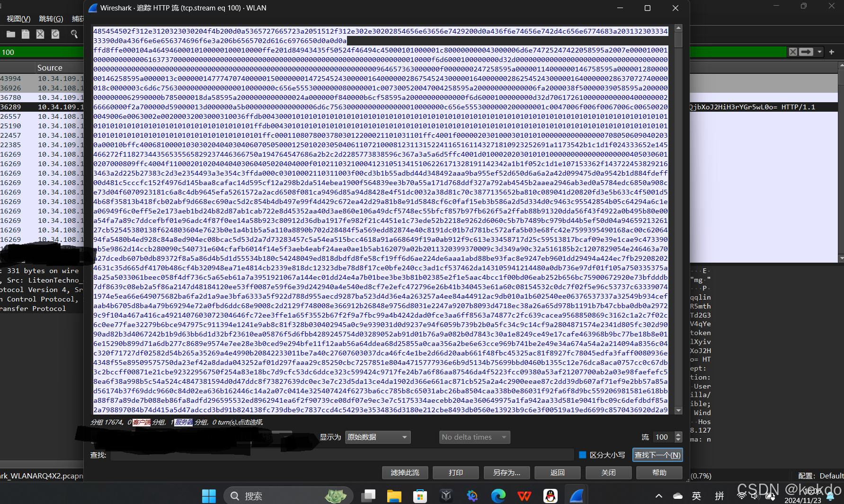Decrement the stream number spinner
Image resolution: width=844 pixels, height=504 pixels.
(678, 440)
